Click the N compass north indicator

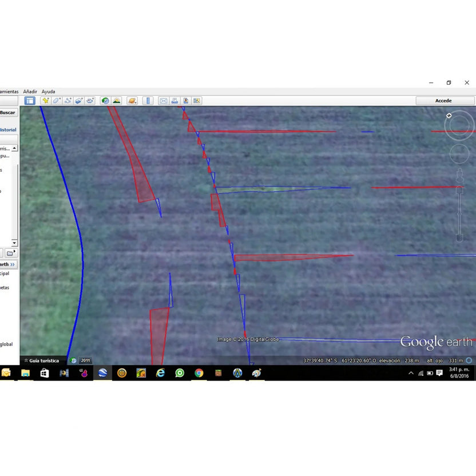(449, 116)
